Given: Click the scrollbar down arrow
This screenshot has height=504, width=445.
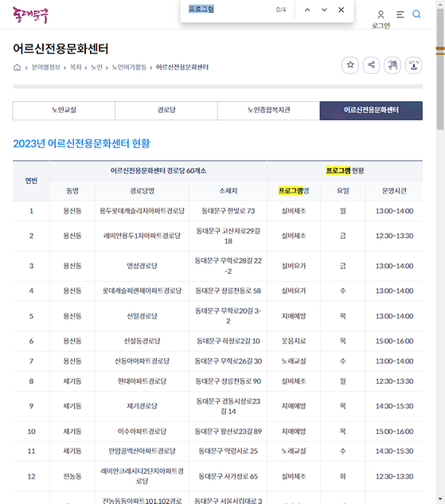Looking at the screenshot, I should [x=440, y=499].
